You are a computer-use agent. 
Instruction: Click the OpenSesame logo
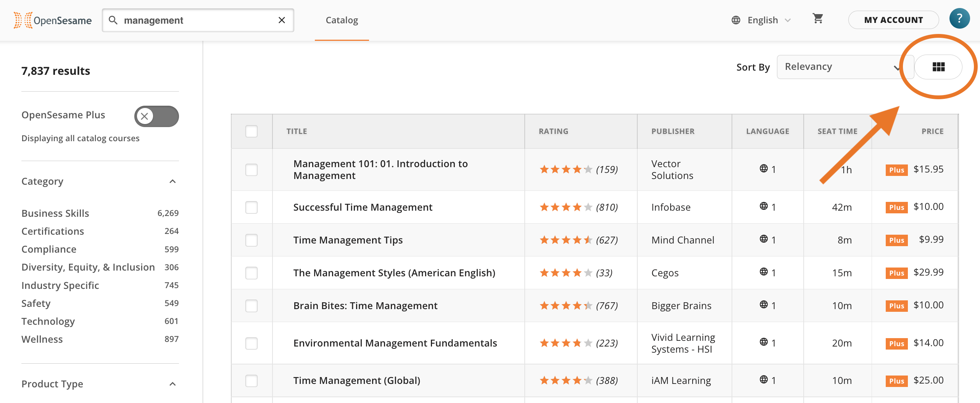pos(53,20)
